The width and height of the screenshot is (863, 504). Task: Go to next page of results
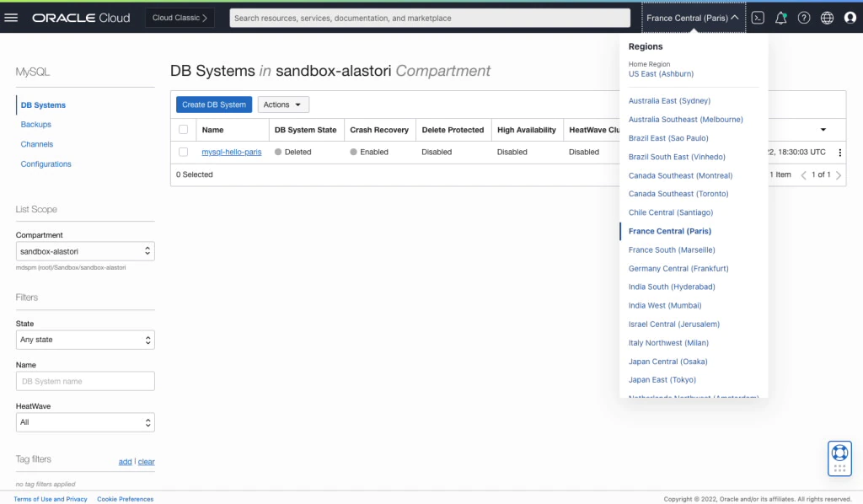click(x=839, y=175)
